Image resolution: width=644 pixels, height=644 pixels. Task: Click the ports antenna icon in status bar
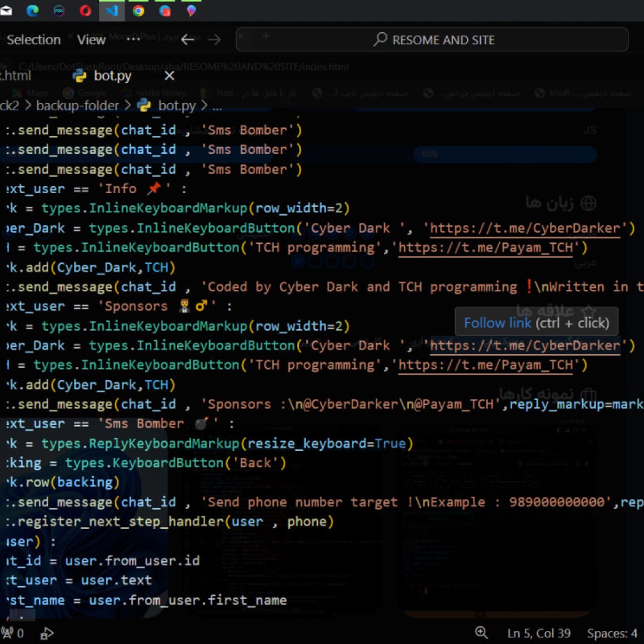pos(7,633)
